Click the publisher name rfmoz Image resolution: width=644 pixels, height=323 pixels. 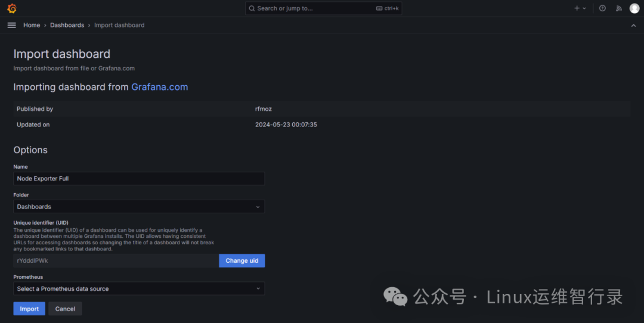pyautogui.click(x=264, y=109)
